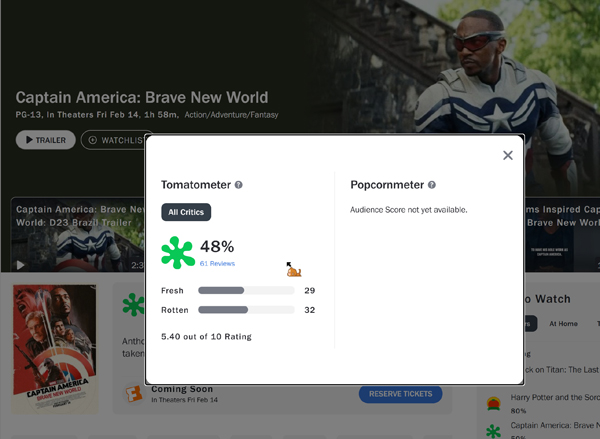Open Harry Potter and the Sorcerer's list entry
The width and height of the screenshot is (600, 439).
pyautogui.click(x=555, y=397)
